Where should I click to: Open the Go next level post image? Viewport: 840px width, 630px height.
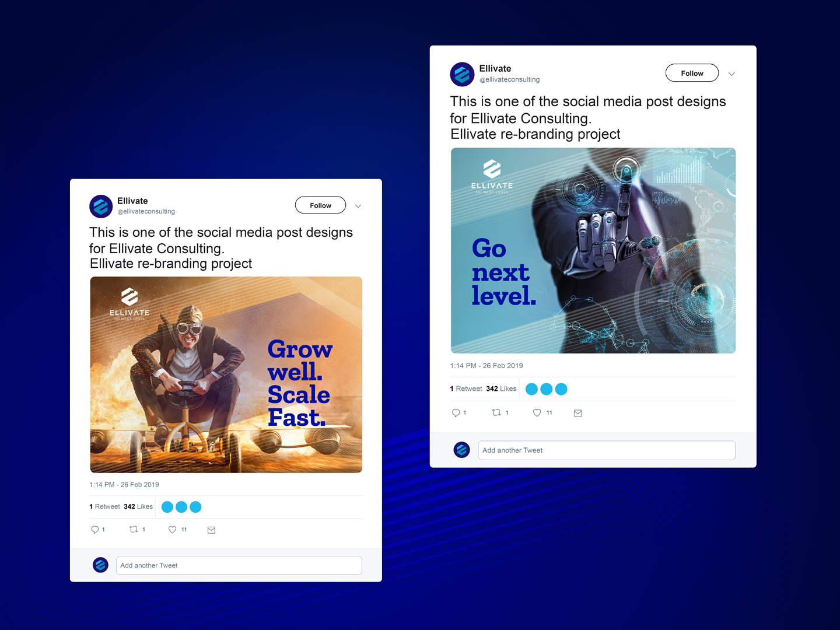click(x=593, y=250)
